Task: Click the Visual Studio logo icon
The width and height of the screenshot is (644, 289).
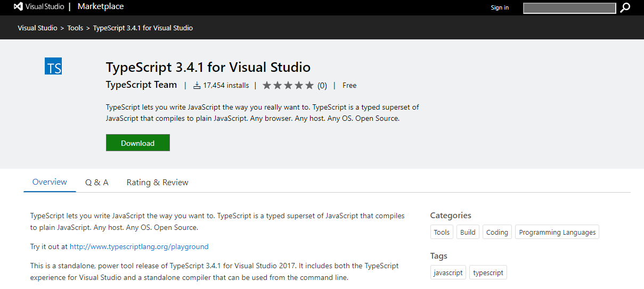Action: click(x=19, y=7)
